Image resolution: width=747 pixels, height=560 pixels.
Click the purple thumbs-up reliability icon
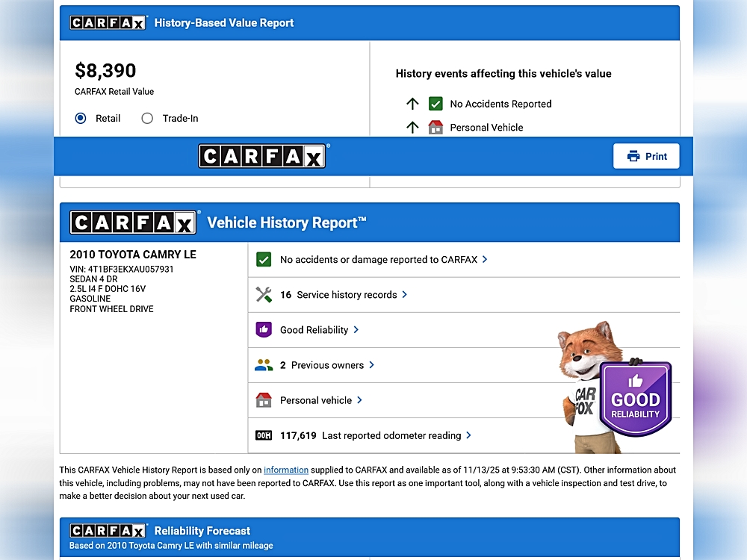(x=264, y=330)
